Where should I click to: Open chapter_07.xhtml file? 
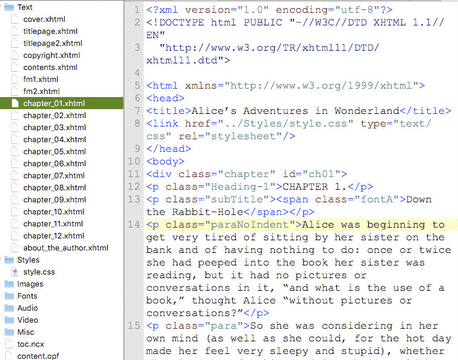pos(54,176)
